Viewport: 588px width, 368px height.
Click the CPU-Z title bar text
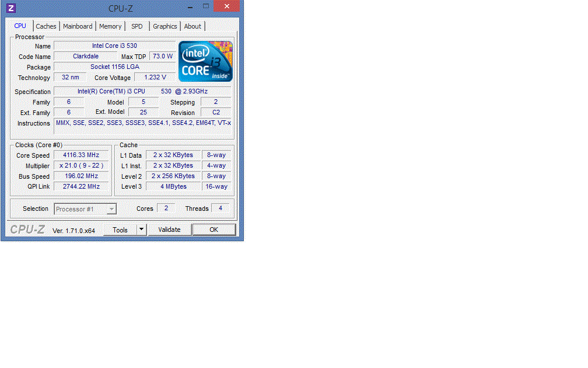(120, 8)
